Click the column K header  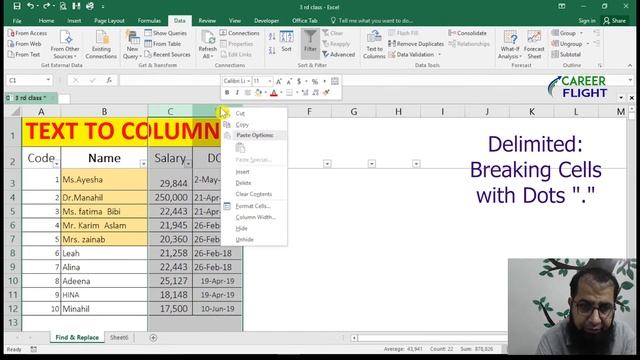pos(531,111)
